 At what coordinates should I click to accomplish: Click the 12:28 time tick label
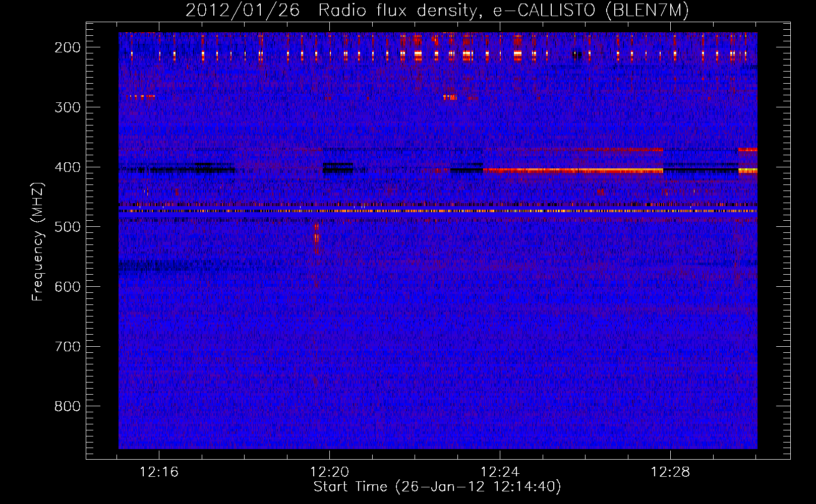(x=670, y=472)
